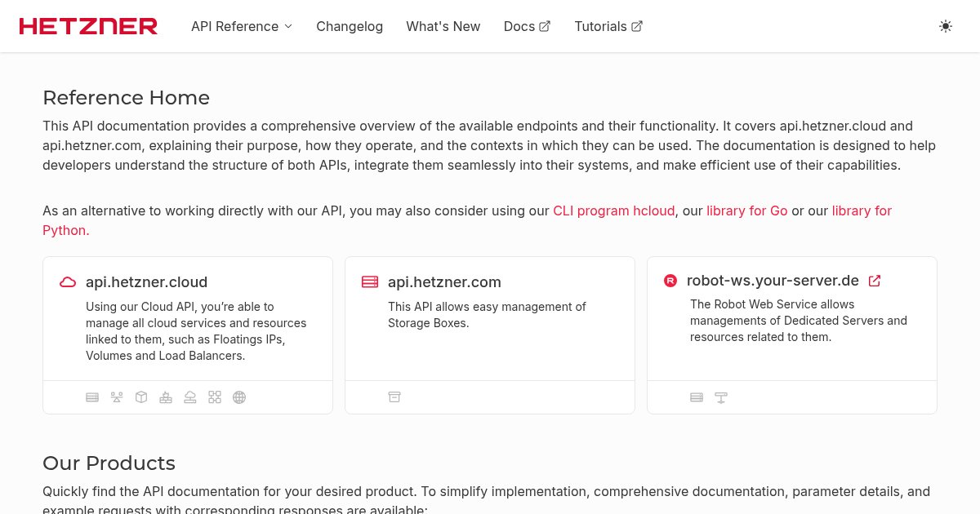Click the red storage icon beside api.hetzner.com

click(370, 282)
